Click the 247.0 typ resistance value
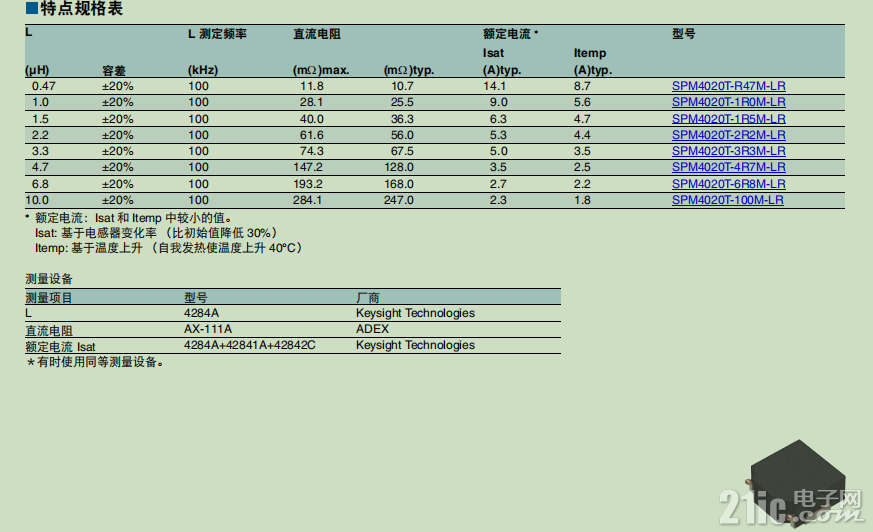This screenshot has width=873, height=532. click(399, 200)
